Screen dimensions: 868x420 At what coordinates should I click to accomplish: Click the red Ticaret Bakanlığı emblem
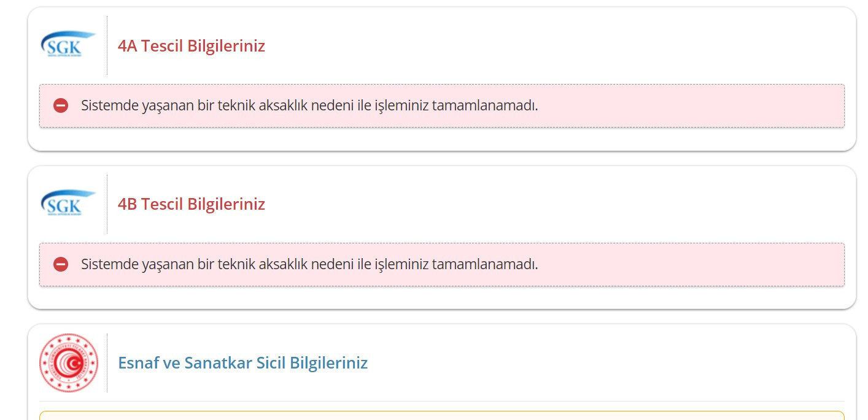68,363
